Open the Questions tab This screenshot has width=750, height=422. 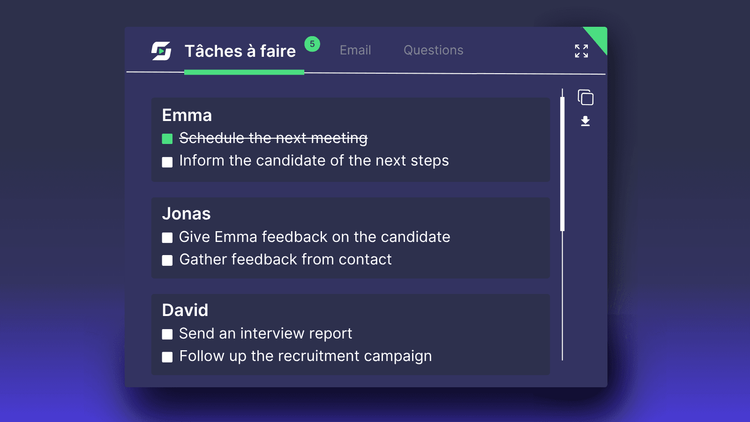pos(433,50)
